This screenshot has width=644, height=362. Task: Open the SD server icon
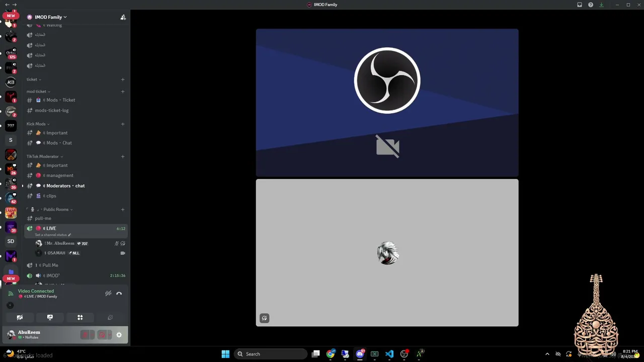tap(11, 241)
